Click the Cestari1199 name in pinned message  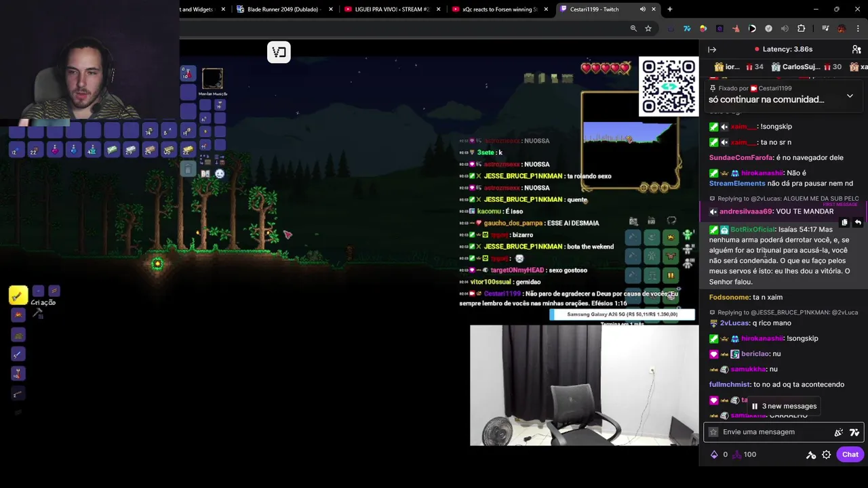point(774,88)
